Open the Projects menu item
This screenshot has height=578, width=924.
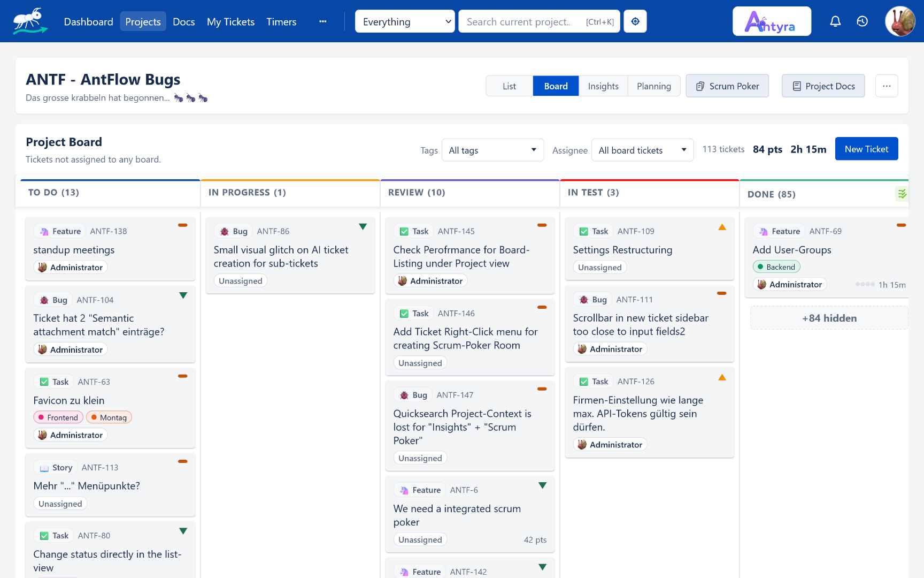143,22
